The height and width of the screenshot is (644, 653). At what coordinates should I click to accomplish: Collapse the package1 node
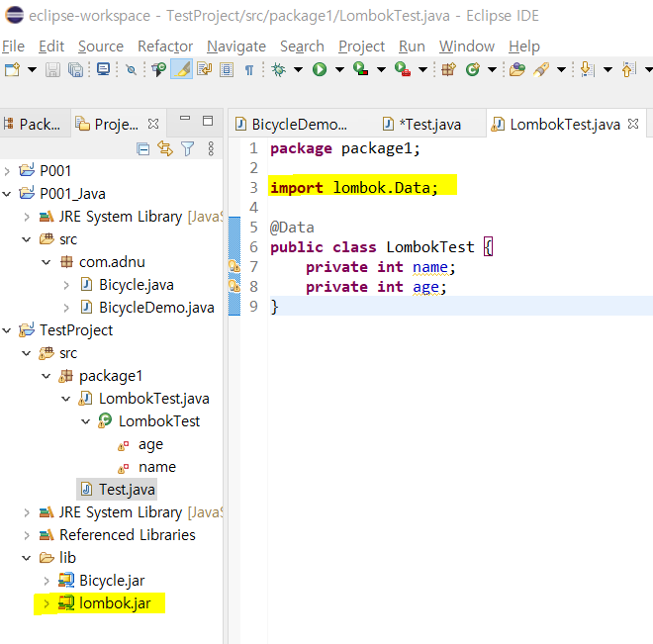point(47,376)
